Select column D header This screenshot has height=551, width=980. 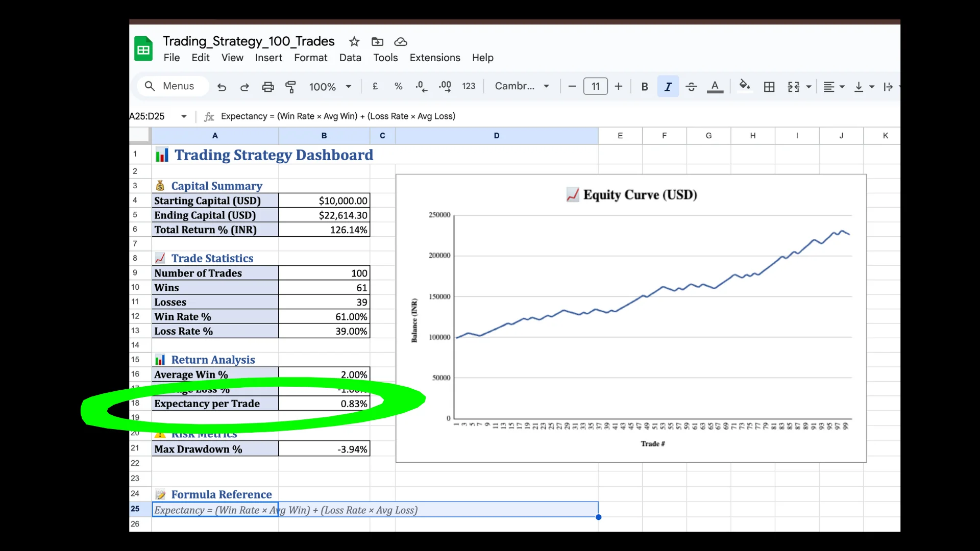[497, 135]
